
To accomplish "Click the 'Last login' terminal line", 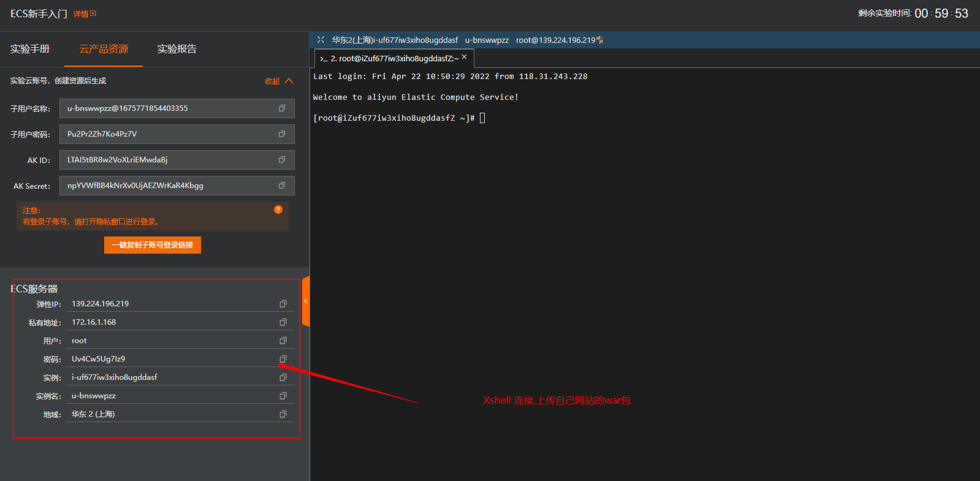I will click(x=450, y=77).
